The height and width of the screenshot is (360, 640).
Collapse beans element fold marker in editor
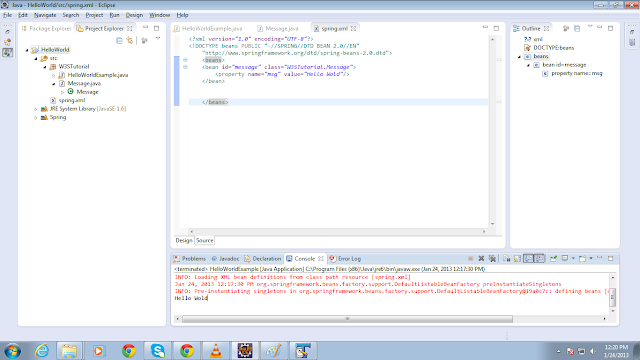[x=185, y=60]
